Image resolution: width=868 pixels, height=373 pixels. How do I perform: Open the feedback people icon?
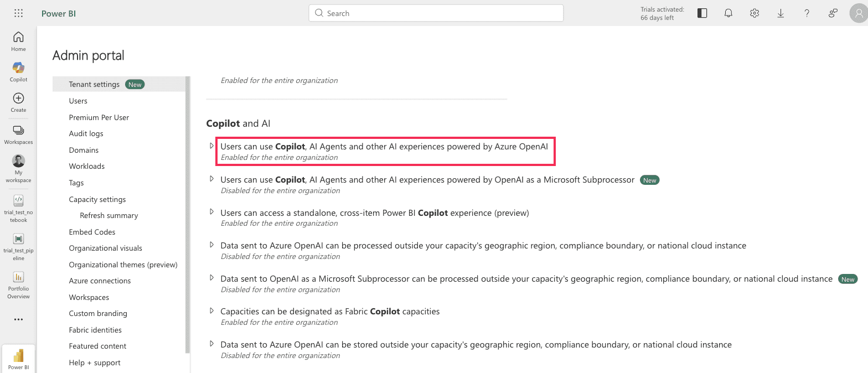[833, 13]
